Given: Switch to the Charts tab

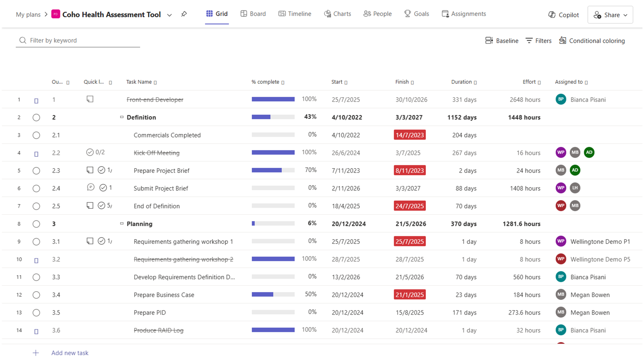Looking at the screenshot, I should coord(337,14).
